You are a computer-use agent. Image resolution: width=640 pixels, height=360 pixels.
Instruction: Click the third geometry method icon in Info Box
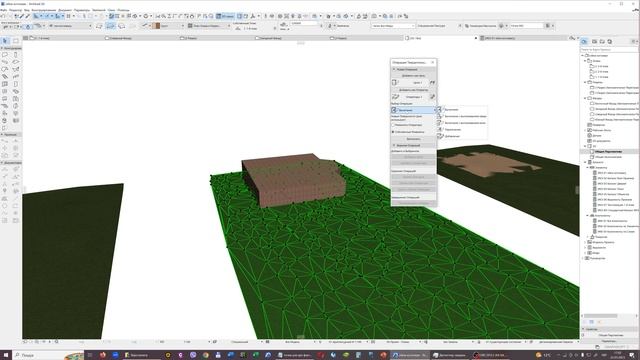pos(122,26)
